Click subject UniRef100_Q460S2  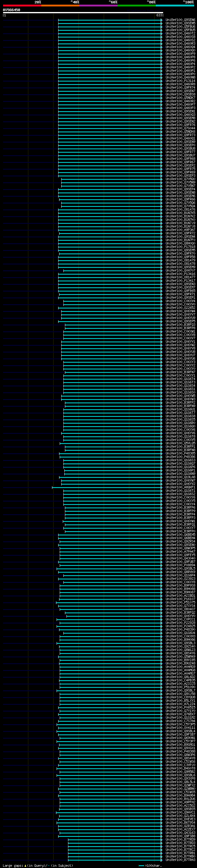[x=180, y=40]
